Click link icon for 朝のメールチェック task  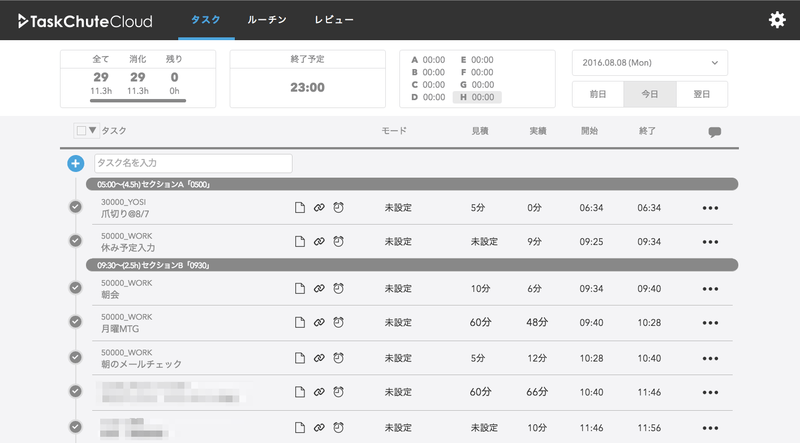point(319,358)
